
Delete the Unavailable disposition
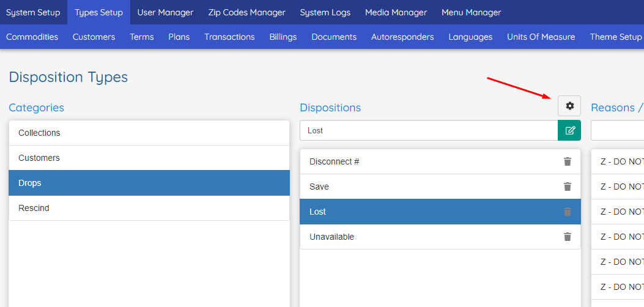(x=567, y=237)
